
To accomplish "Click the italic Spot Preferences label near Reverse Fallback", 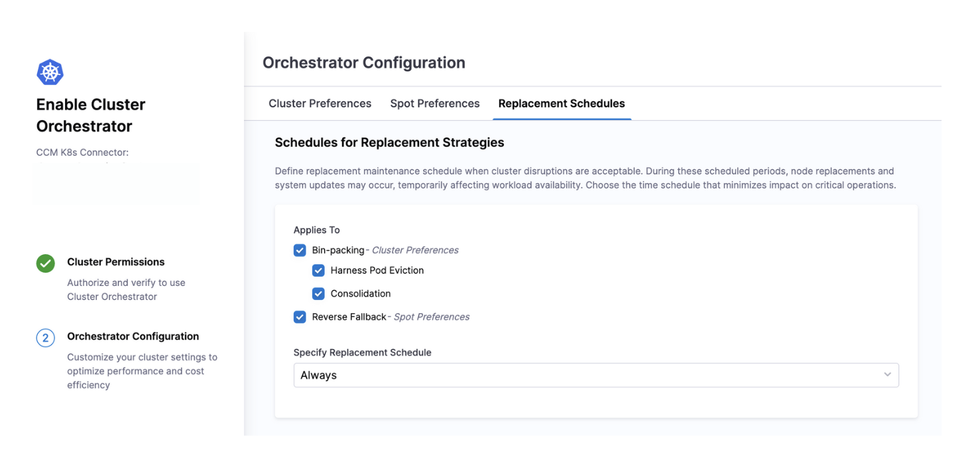I will coord(431,317).
